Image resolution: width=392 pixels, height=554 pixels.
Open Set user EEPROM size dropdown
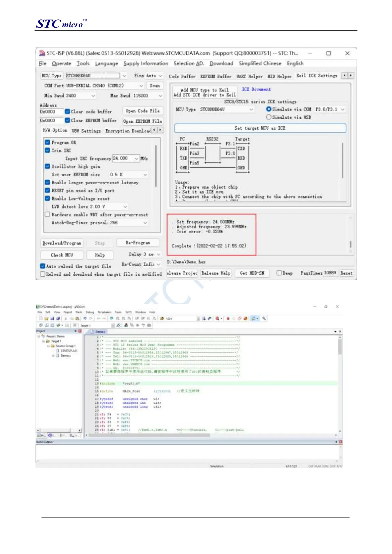tap(145, 175)
